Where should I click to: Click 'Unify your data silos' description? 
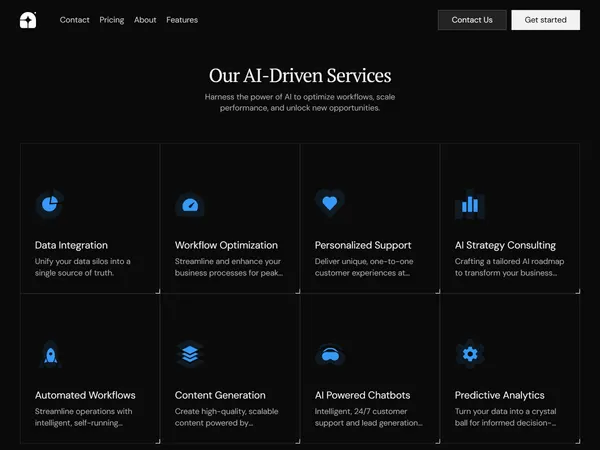pyautogui.click(x=83, y=267)
